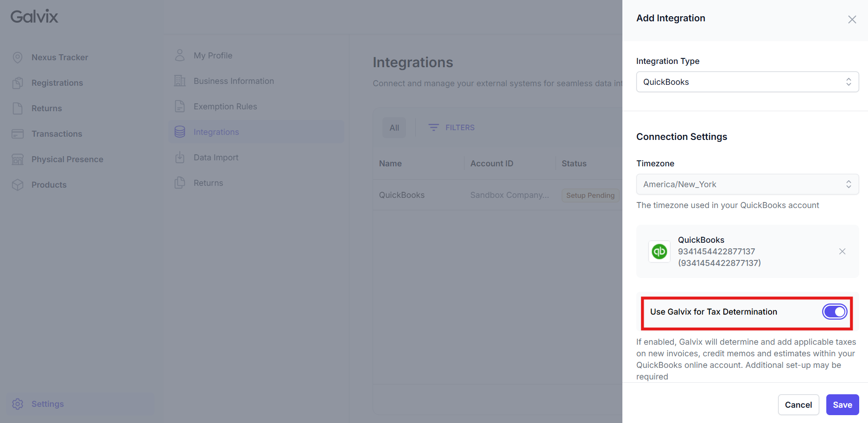The width and height of the screenshot is (868, 423).
Task: Click the Nexus Tracker location pin icon
Action: [x=18, y=57]
